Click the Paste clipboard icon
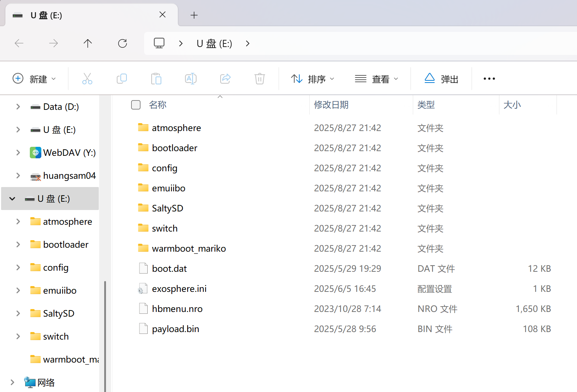 click(156, 79)
